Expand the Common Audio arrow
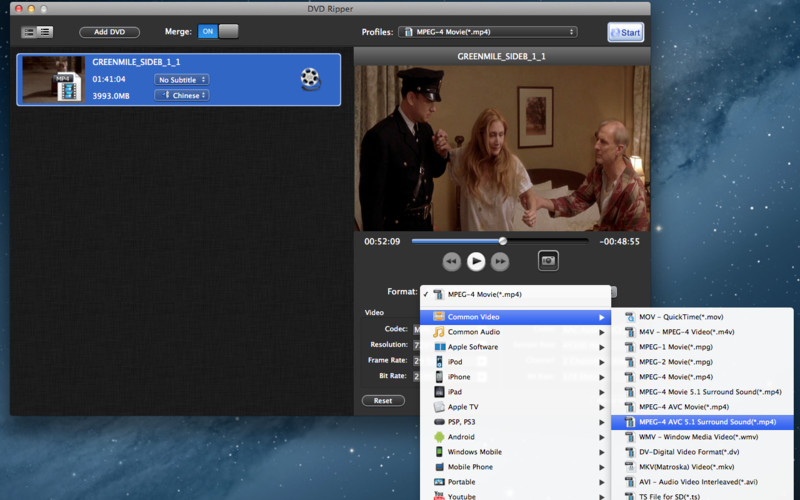Viewport: 800px width, 500px height. (x=602, y=332)
